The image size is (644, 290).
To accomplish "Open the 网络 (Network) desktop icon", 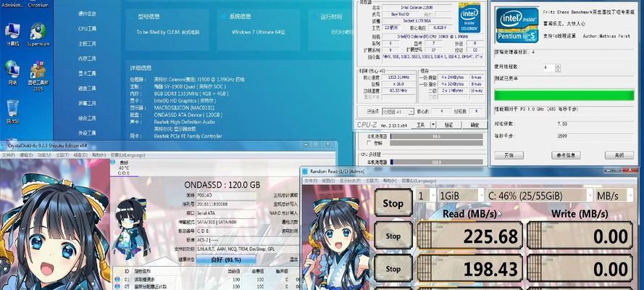I will tap(12, 72).
